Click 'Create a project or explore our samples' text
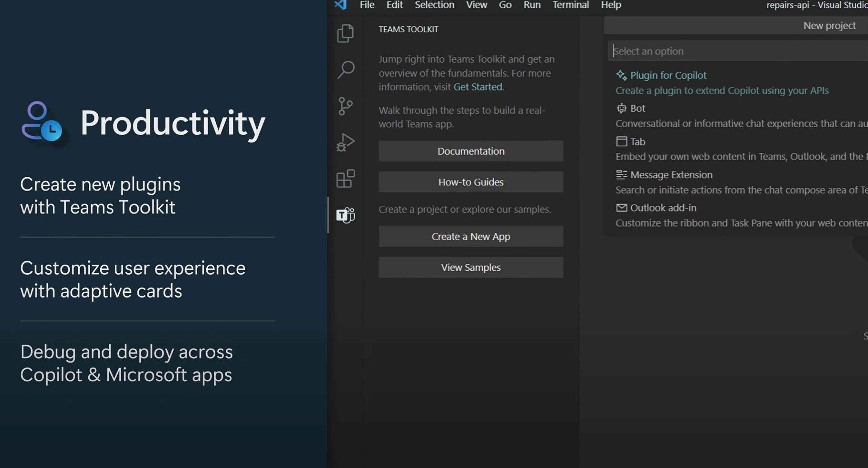Viewport: 868px width, 468px height. click(x=465, y=209)
